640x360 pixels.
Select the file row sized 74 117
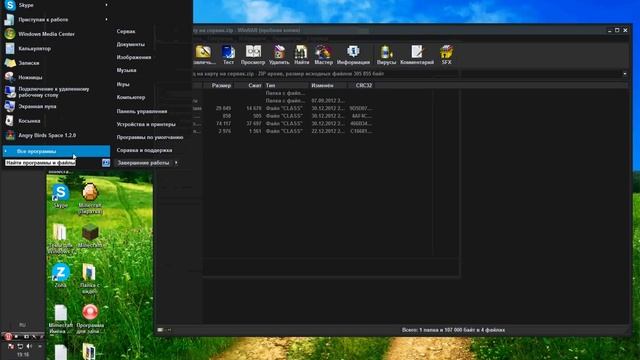pos(282,123)
